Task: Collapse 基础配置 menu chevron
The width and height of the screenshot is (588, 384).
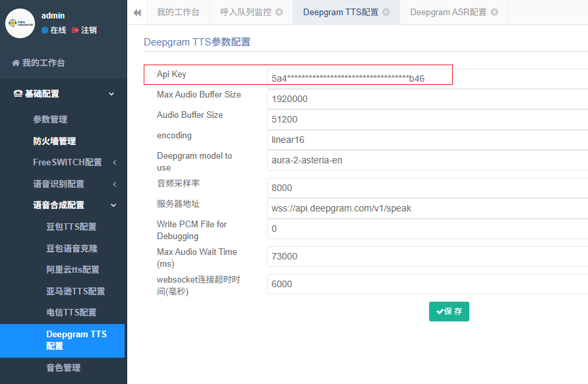Action: pyautogui.click(x=111, y=94)
